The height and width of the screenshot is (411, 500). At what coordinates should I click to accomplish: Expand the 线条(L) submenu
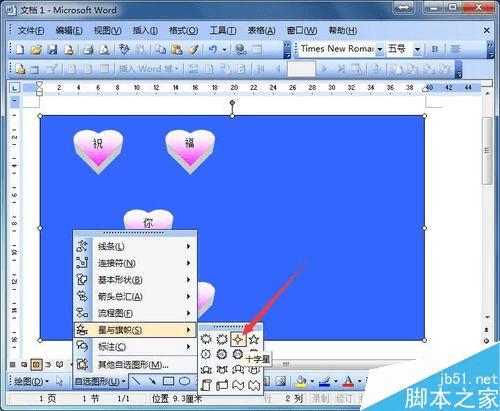135,246
